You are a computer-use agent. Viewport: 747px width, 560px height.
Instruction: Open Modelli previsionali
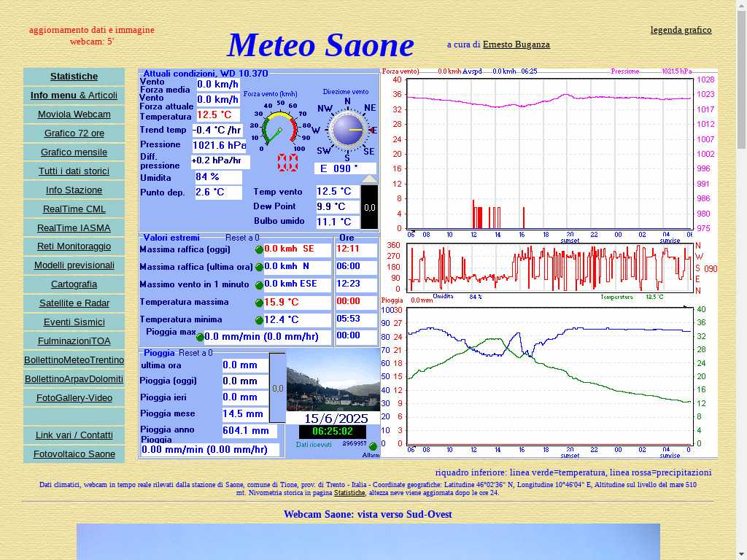pyautogui.click(x=74, y=265)
